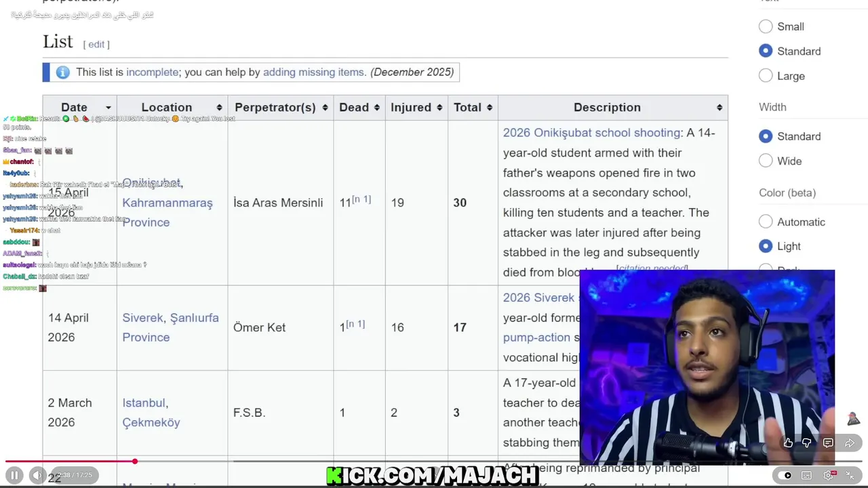Open the Kahramanmaraş Province link
Viewport: 868px width, 488px height.
167,212
